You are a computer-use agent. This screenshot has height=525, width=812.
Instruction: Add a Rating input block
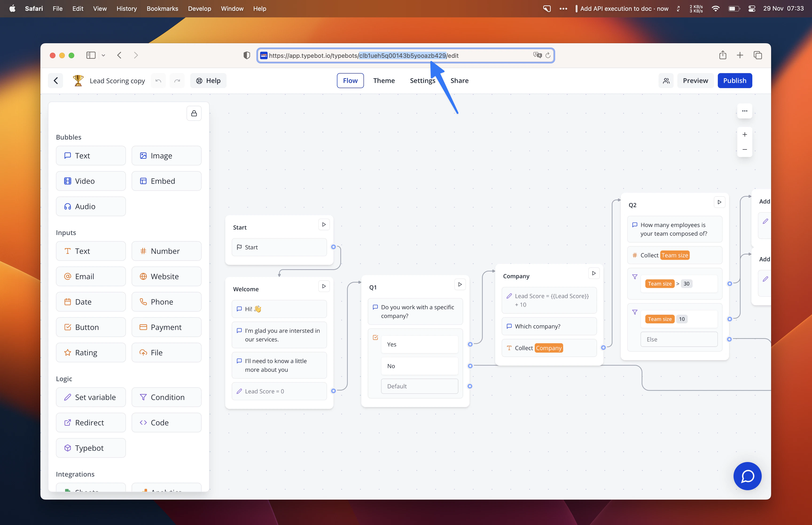pyautogui.click(x=91, y=352)
